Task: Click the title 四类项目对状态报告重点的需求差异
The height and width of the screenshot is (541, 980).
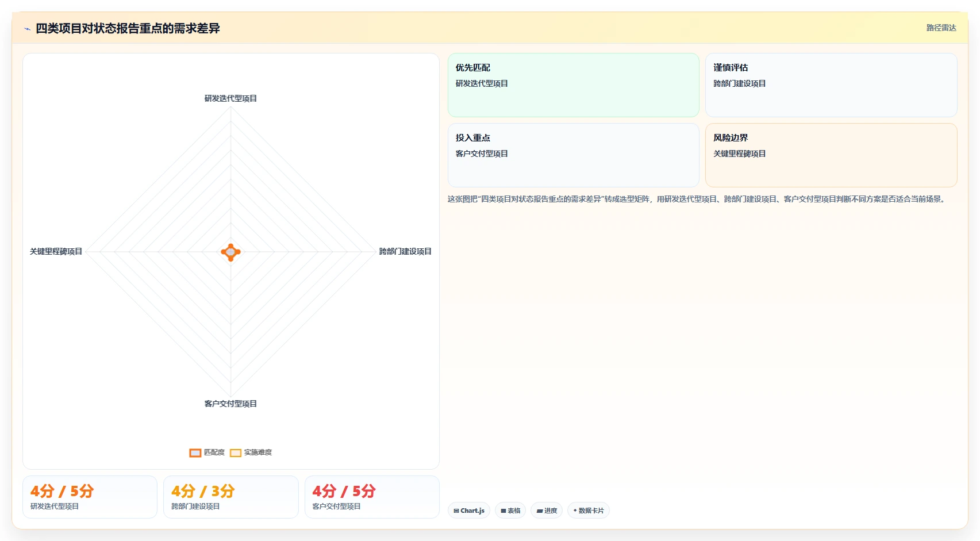Action: click(x=128, y=28)
